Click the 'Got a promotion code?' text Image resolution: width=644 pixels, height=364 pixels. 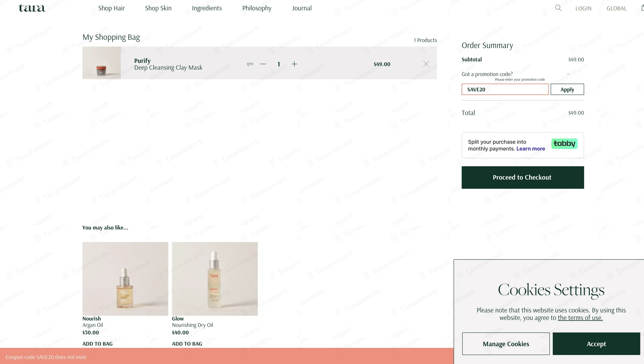click(487, 74)
